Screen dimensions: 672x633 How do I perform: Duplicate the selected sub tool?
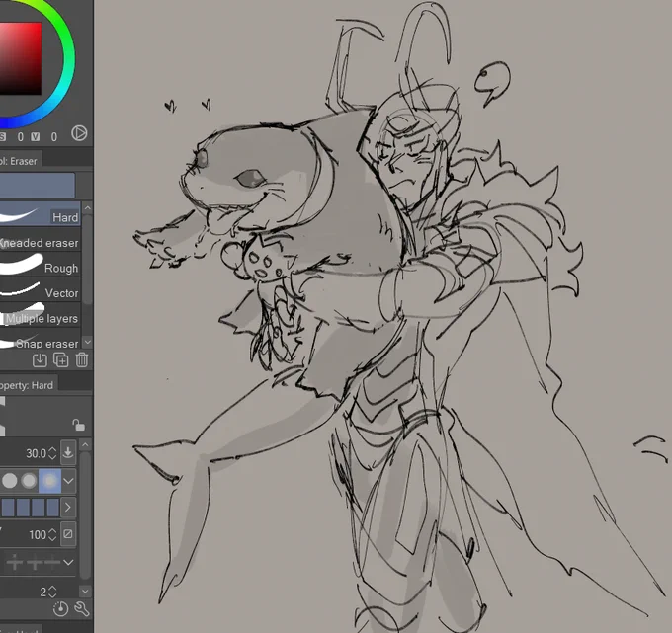61,360
